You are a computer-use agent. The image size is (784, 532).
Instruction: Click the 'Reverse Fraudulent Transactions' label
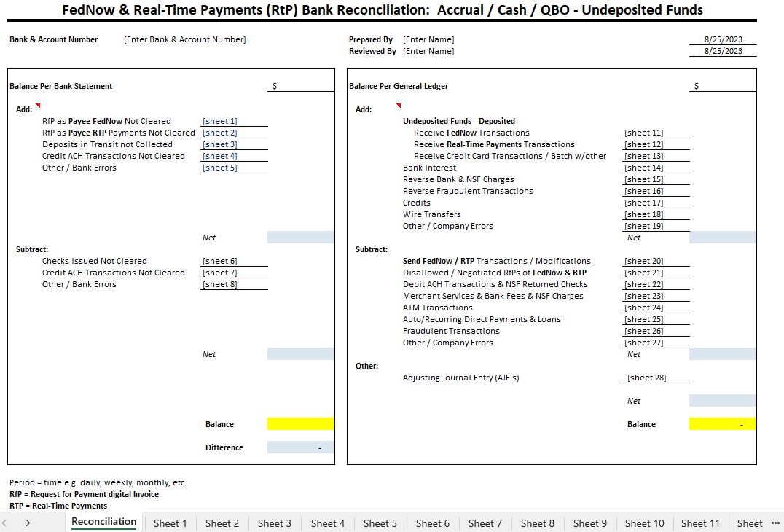pos(468,191)
